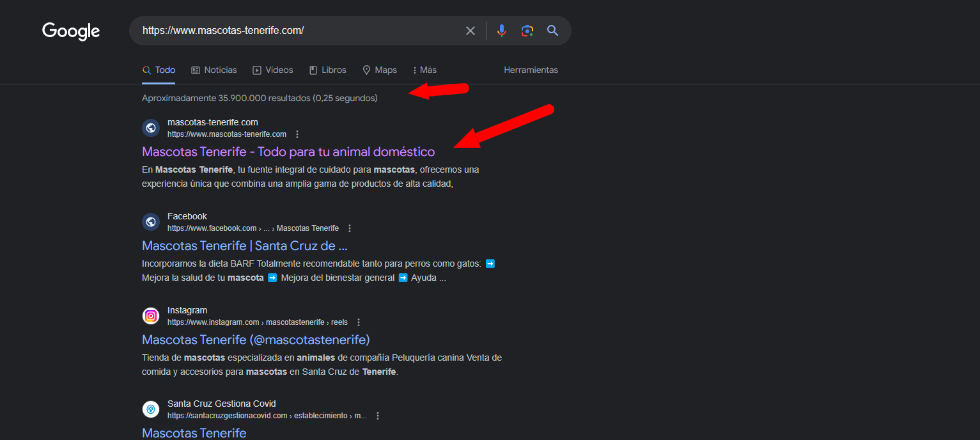
Task: Click the snippet 'Tienda de mascotas especializada'
Action: point(322,365)
